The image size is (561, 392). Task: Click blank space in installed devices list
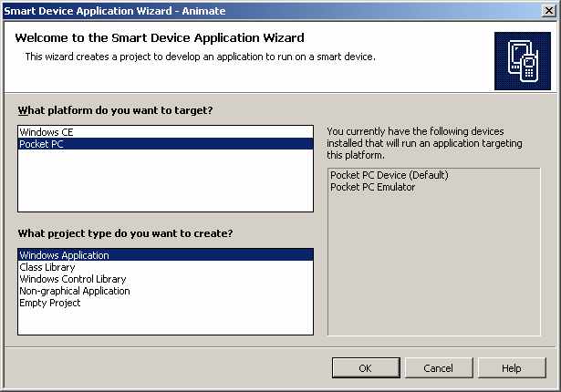pyautogui.click(x=433, y=264)
